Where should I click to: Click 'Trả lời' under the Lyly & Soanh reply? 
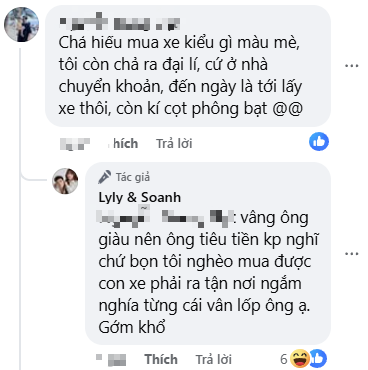214,359
